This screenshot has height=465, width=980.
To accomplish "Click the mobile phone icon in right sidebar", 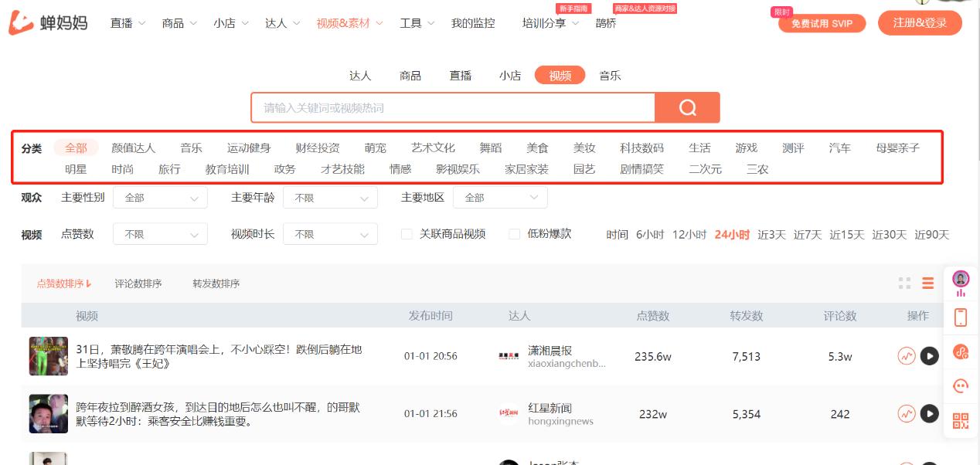I will tap(960, 318).
